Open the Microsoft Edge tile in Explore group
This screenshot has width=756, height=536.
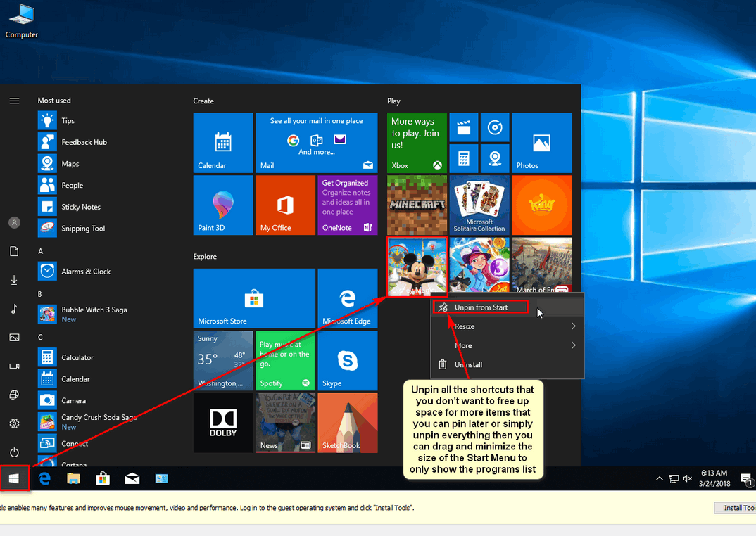pos(348,298)
